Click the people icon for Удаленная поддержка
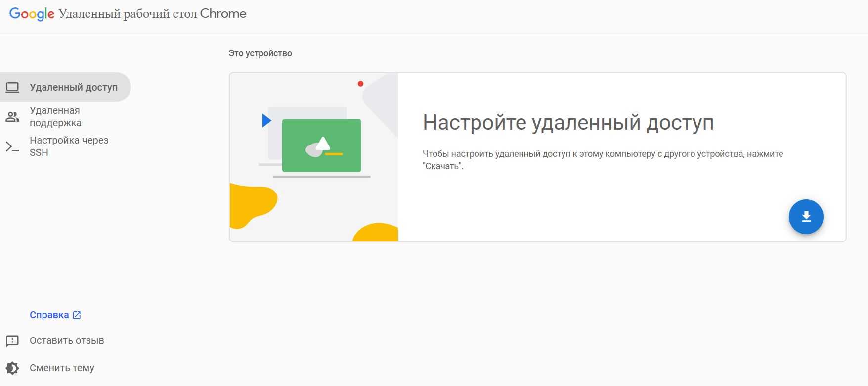 [x=12, y=117]
